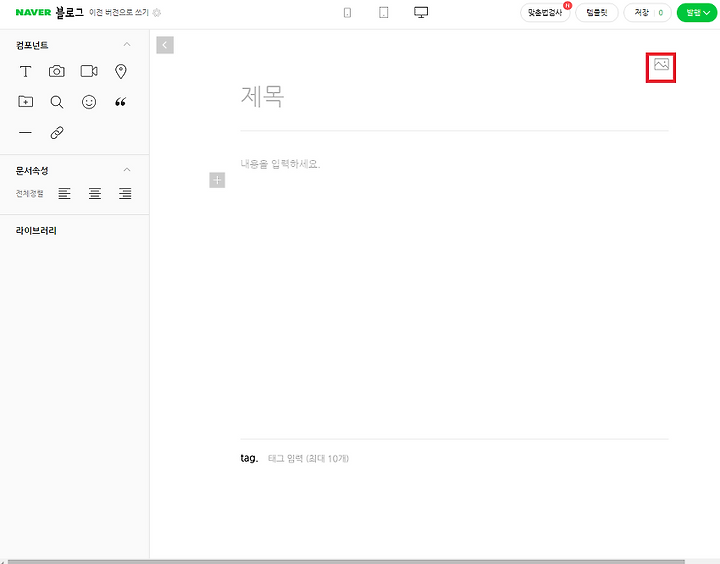Viewport: 720px width, 564px height.
Task: Switch to desktop monitor preview
Action: click(421, 12)
